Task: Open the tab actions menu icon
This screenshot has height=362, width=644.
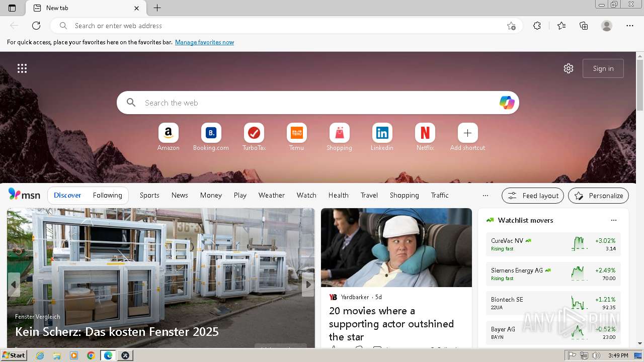Action: (x=12, y=8)
